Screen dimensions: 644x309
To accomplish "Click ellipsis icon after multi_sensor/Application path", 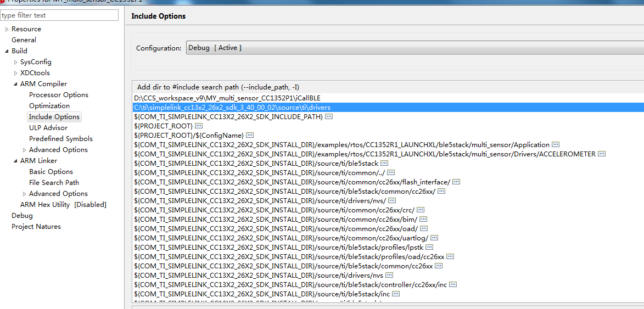I will click(x=556, y=144).
